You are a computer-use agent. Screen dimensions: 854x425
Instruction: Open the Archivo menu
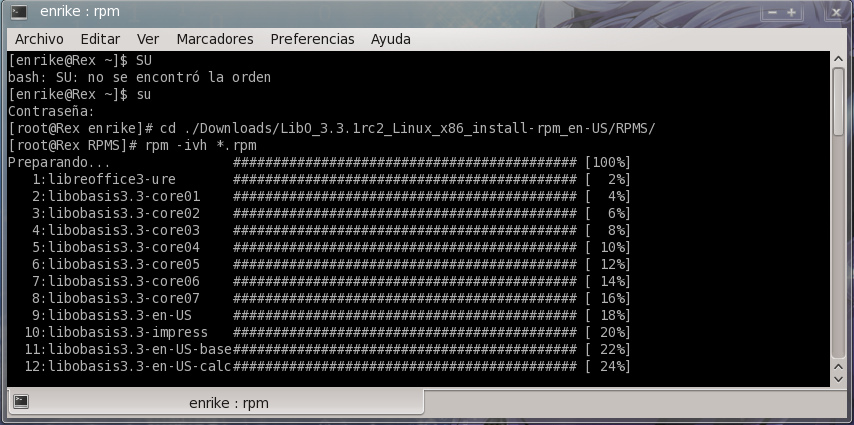39,39
